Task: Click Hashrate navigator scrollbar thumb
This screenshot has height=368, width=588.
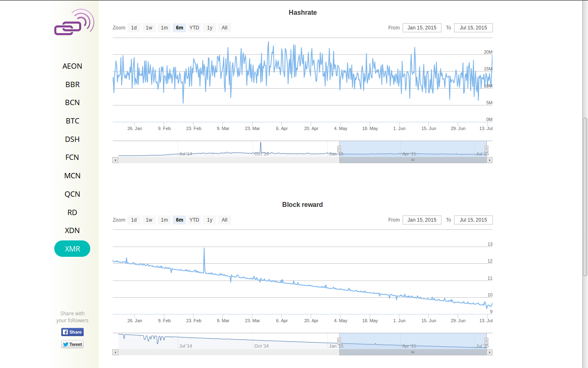Action: pyautogui.click(x=413, y=160)
